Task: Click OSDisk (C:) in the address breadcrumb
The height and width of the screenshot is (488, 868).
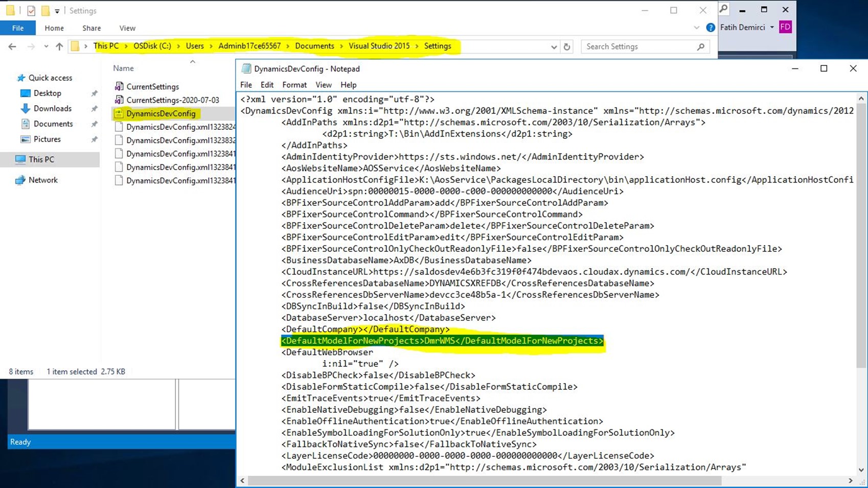Action: click(152, 46)
